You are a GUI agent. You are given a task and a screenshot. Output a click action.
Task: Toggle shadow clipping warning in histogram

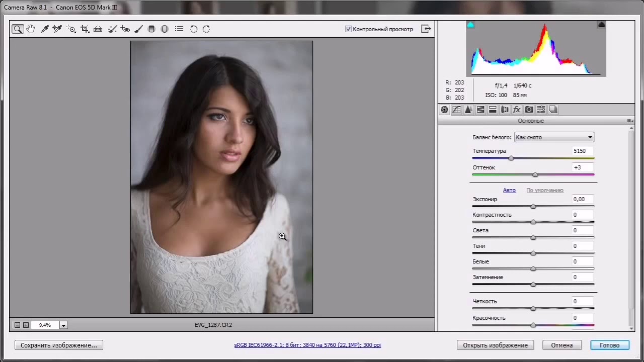pyautogui.click(x=470, y=25)
